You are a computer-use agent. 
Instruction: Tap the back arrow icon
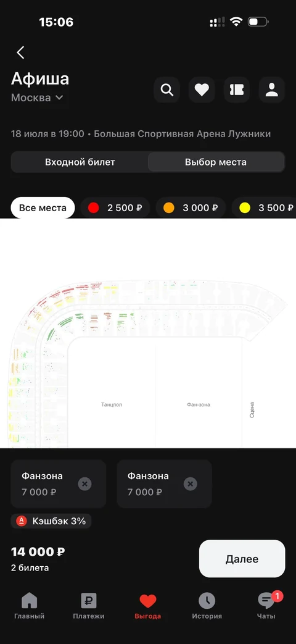pyautogui.click(x=20, y=52)
